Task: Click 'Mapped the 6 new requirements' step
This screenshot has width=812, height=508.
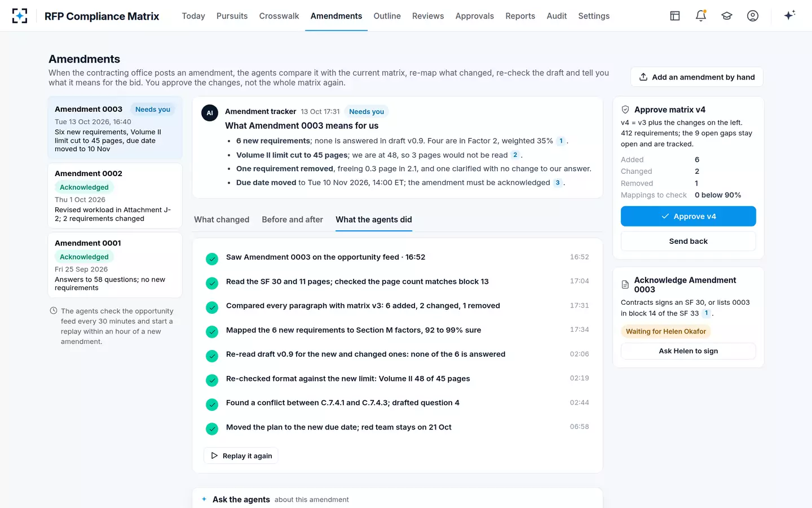Action: [x=398, y=330]
